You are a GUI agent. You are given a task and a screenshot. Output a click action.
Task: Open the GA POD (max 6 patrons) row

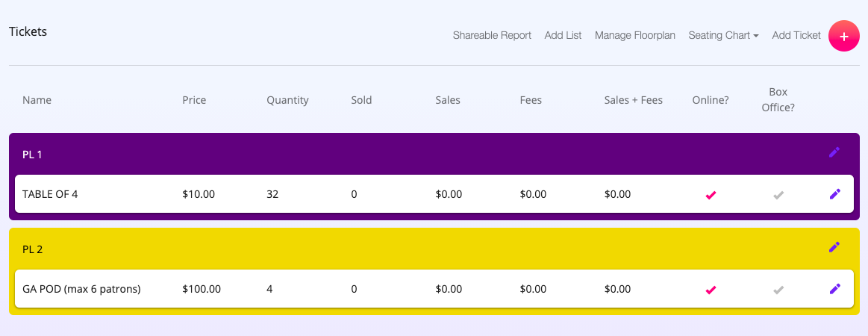point(434,288)
